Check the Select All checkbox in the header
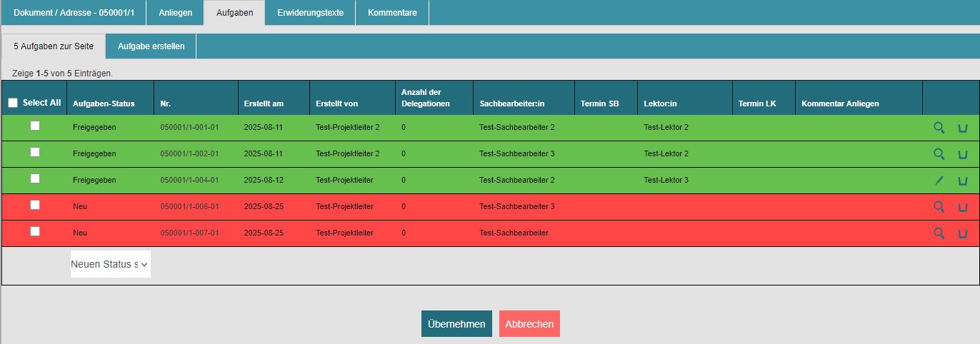 point(13,103)
